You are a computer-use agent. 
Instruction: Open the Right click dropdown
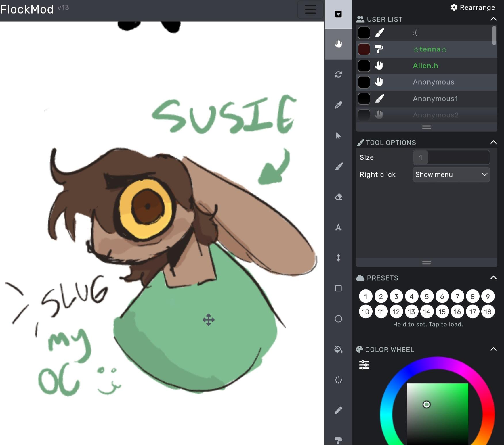coord(451,174)
